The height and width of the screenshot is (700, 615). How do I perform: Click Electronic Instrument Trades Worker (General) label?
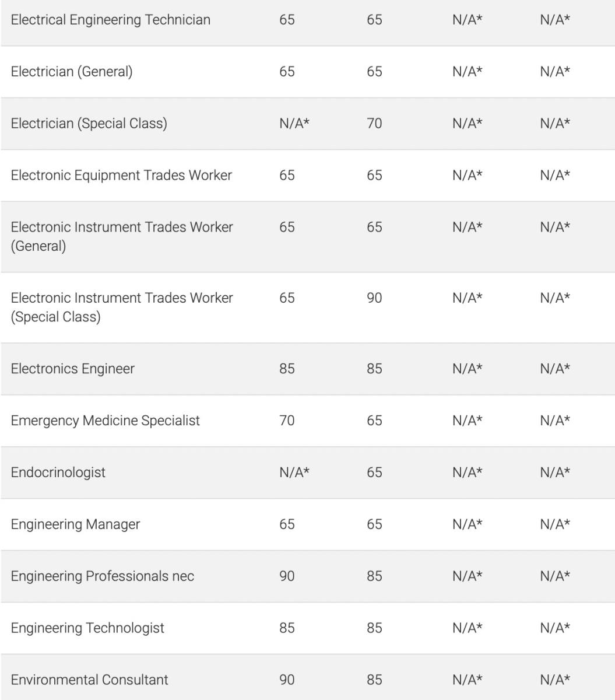click(x=122, y=236)
